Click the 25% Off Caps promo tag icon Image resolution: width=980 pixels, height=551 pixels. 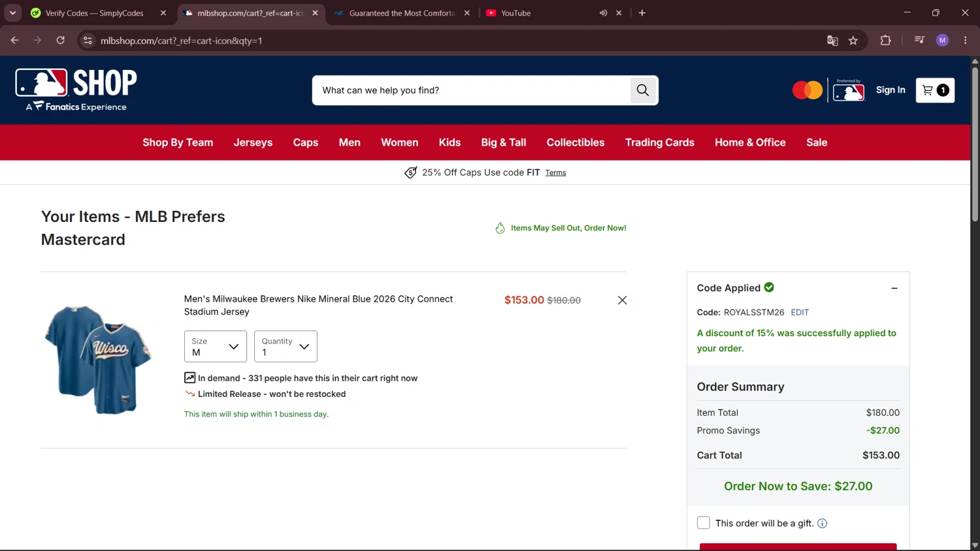point(410,172)
